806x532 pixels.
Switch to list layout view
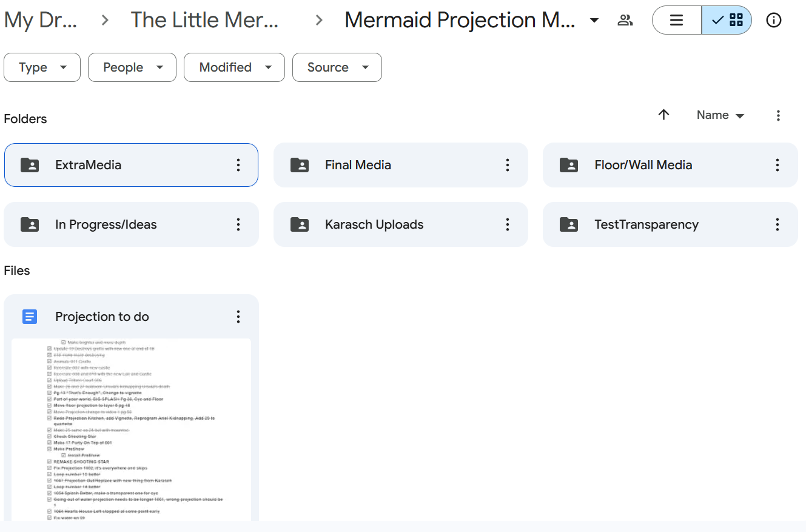point(677,20)
